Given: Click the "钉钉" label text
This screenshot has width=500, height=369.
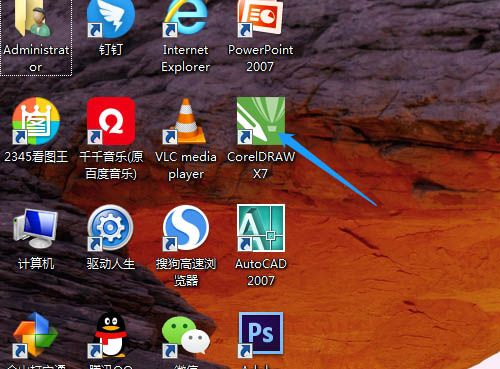Looking at the screenshot, I should [x=111, y=50].
